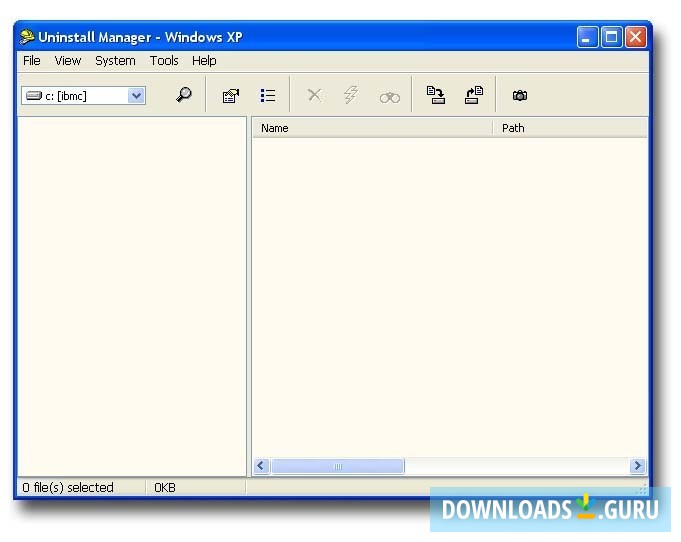Image resolution: width=681 pixels, height=542 pixels.
Task: Click the camera snapshot icon
Action: [x=520, y=95]
